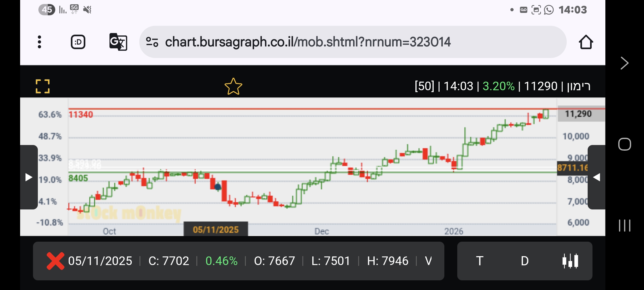This screenshot has width=644, height=290.
Task: Dismiss crosshair data with red X
Action: click(55, 261)
